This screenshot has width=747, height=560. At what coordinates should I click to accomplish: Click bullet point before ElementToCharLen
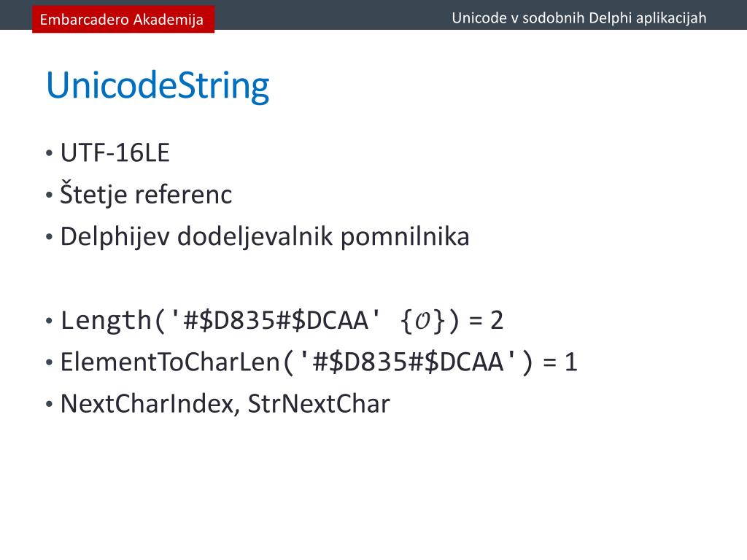(x=49, y=363)
